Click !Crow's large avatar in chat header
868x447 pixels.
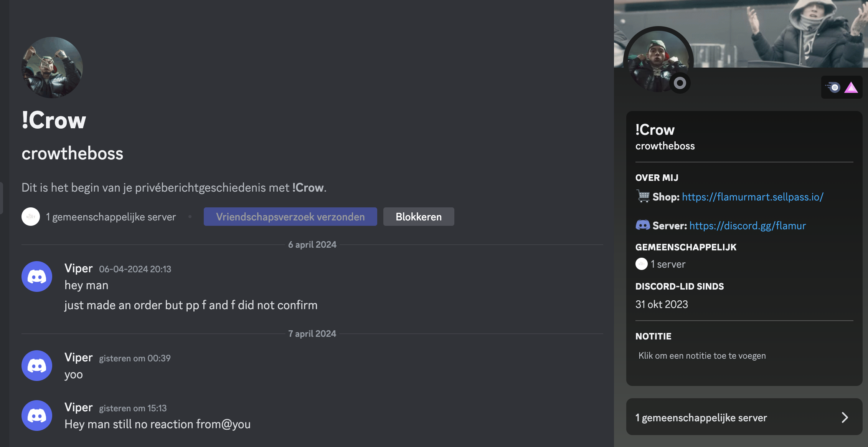[52, 68]
